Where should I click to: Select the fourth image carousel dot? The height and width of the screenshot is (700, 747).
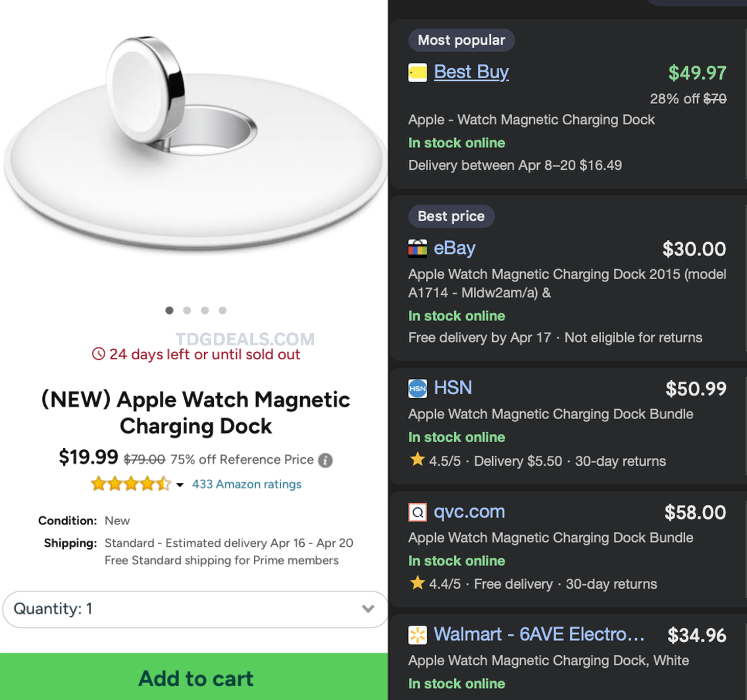pyautogui.click(x=222, y=311)
